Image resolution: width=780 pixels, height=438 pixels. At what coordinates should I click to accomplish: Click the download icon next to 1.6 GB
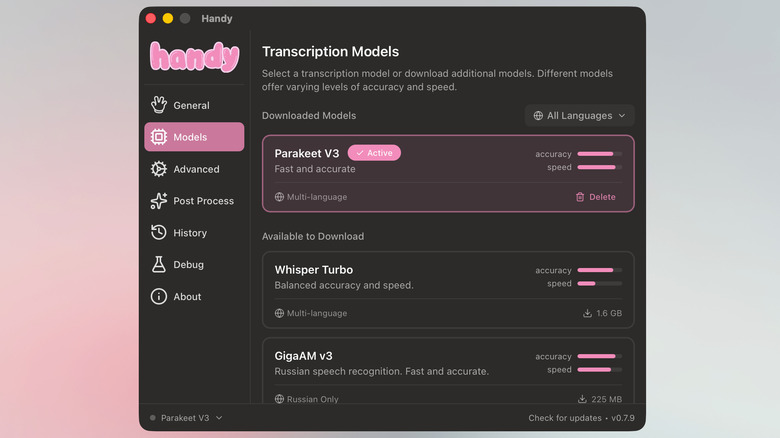(x=587, y=313)
